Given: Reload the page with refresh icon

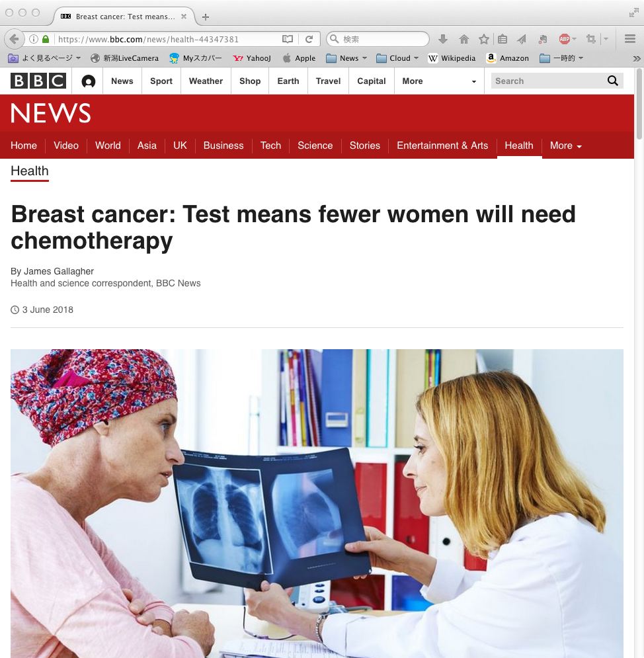Looking at the screenshot, I should (309, 39).
